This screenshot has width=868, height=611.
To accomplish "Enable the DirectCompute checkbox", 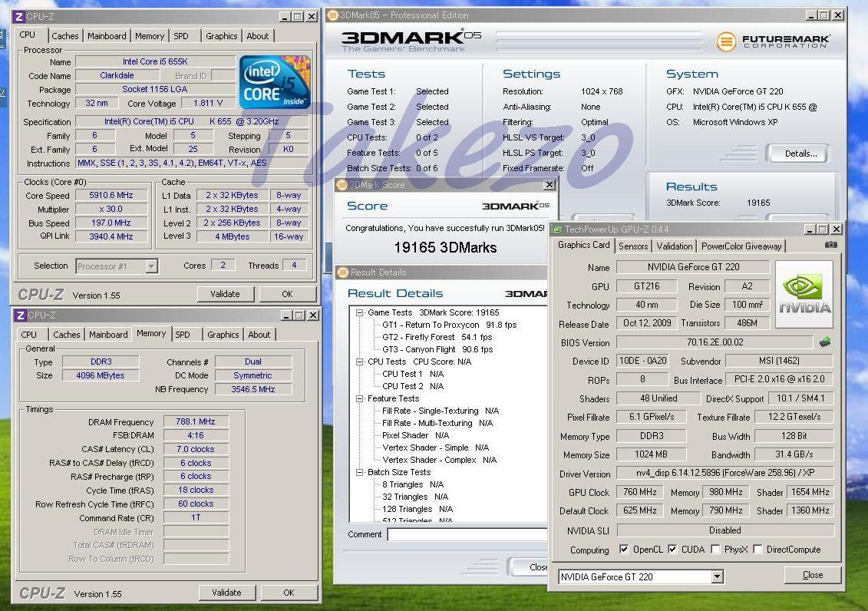I will click(757, 549).
